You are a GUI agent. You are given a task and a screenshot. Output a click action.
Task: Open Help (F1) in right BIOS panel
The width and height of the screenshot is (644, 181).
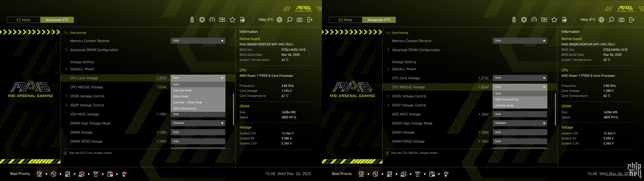coord(588,19)
